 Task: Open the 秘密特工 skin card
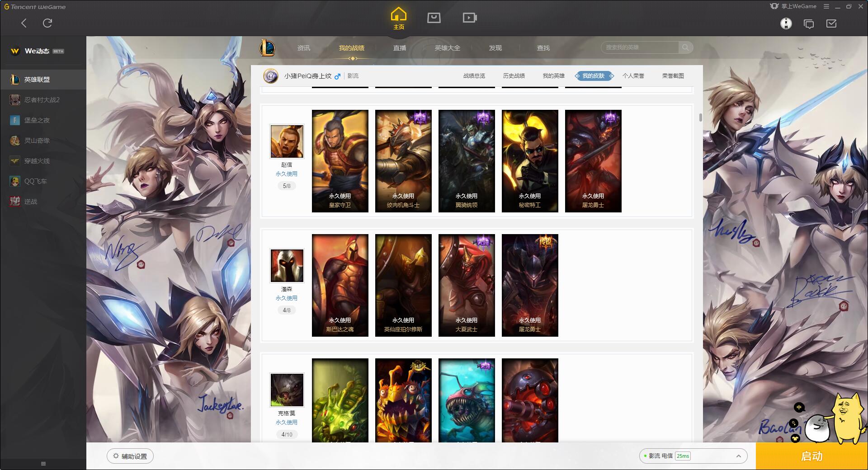click(x=530, y=161)
